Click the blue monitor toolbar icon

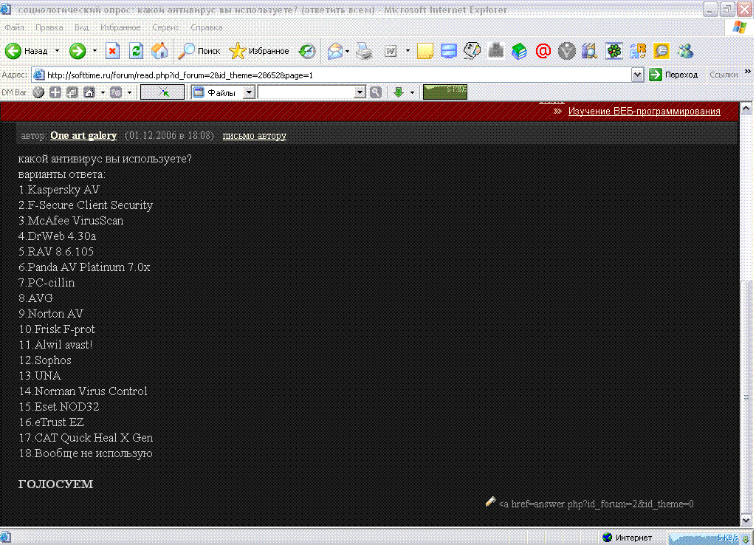448,51
